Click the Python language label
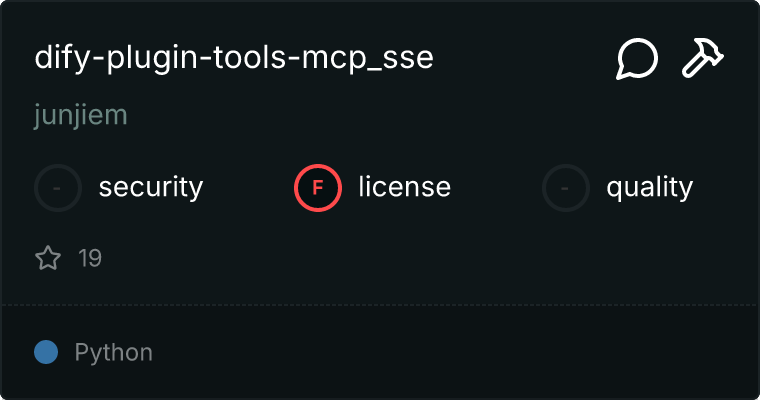The image size is (760, 400). tap(114, 352)
